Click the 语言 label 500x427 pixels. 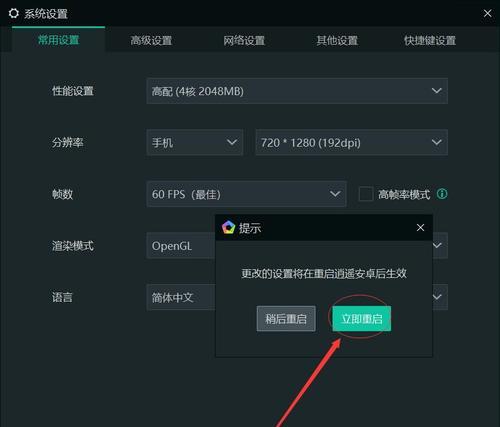[62, 297]
